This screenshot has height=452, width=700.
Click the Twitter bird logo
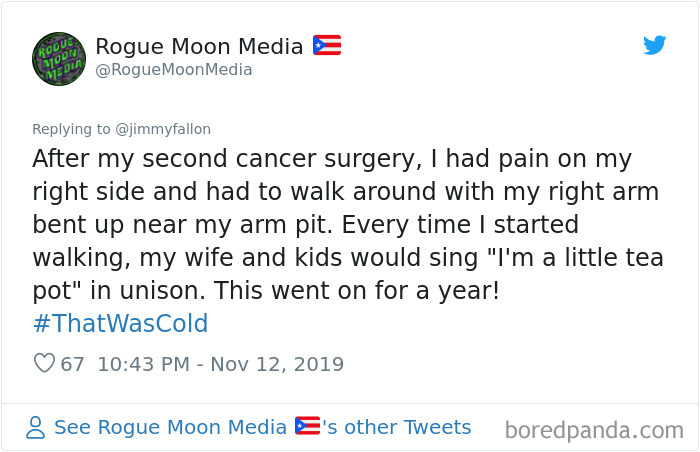point(654,46)
